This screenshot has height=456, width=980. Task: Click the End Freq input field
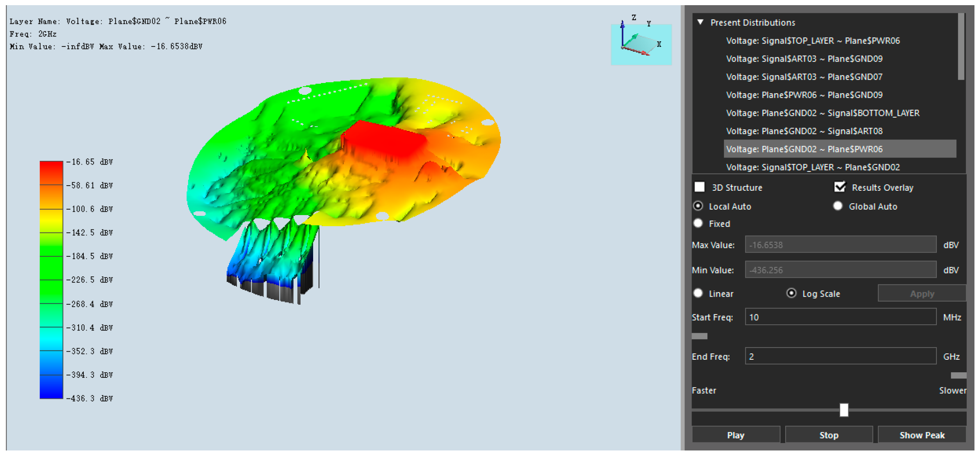pos(840,356)
